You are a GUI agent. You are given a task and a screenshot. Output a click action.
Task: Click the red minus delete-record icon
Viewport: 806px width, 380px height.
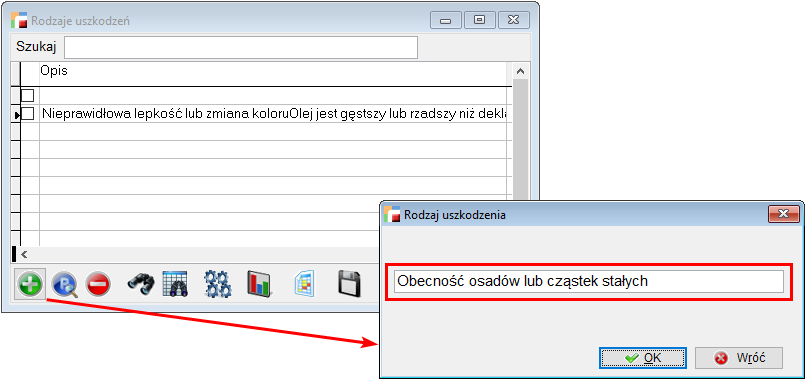(x=98, y=284)
